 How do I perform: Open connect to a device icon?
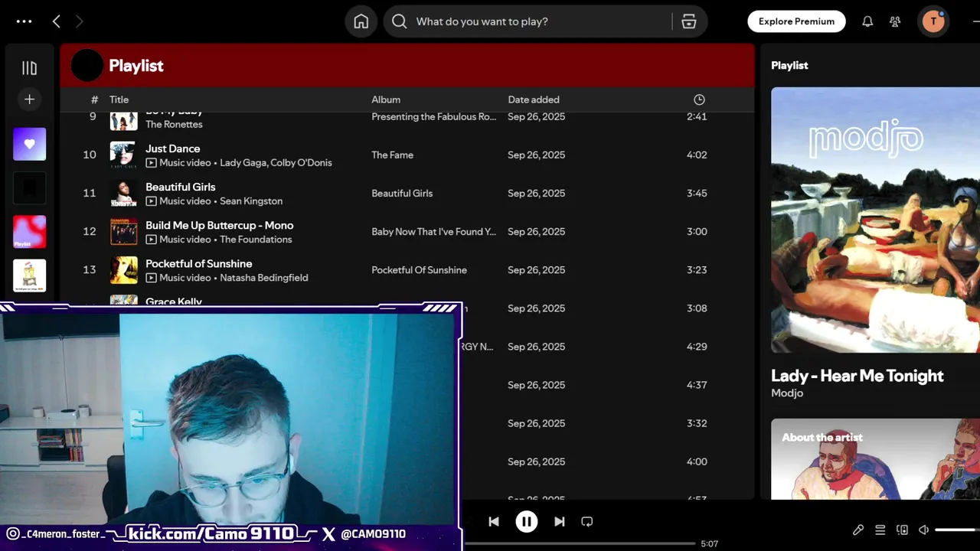point(903,530)
